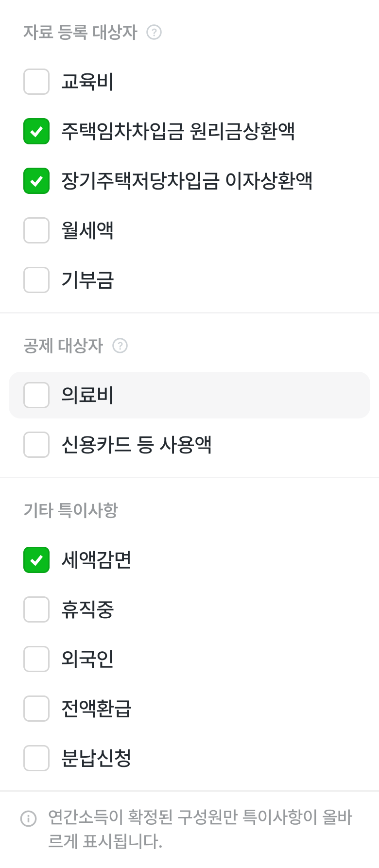The width and height of the screenshot is (379, 868).
Task: Select the 외국인 checkbox
Action: coord(36,659)
